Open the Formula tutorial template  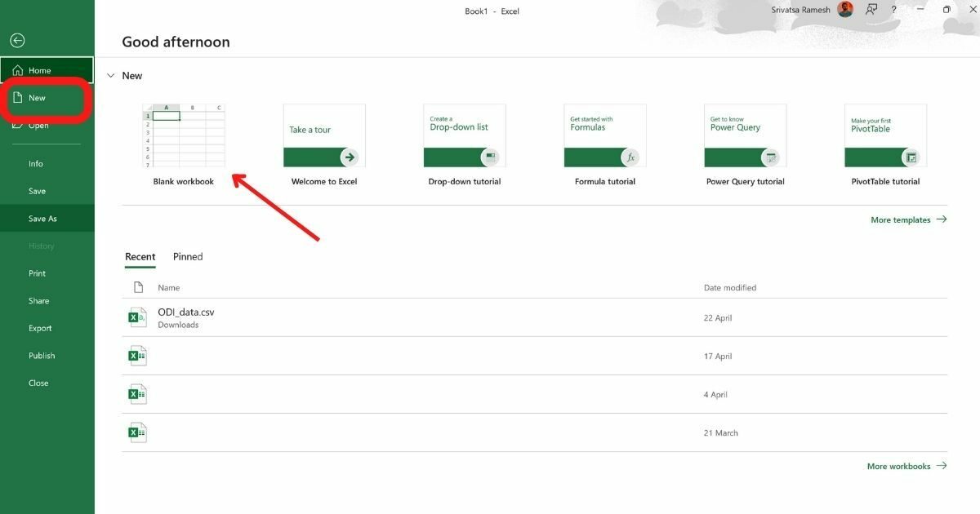(604, 135)
